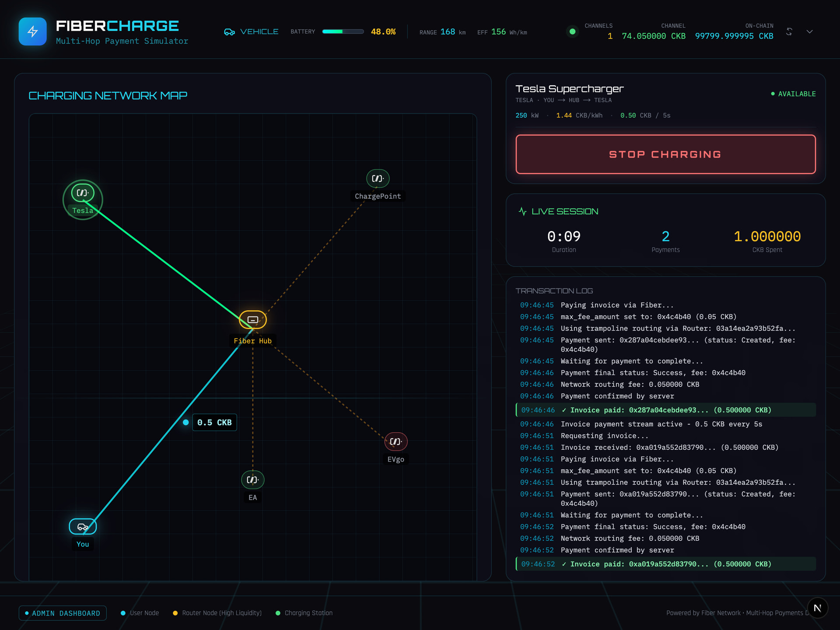The image size is (840, 630).
Task: Expand the header chevron dropdown
Action: point(810,31)
